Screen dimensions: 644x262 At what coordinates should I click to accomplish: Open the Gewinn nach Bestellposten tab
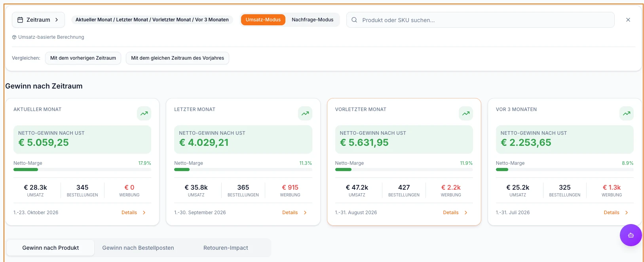tap(138, 248)
